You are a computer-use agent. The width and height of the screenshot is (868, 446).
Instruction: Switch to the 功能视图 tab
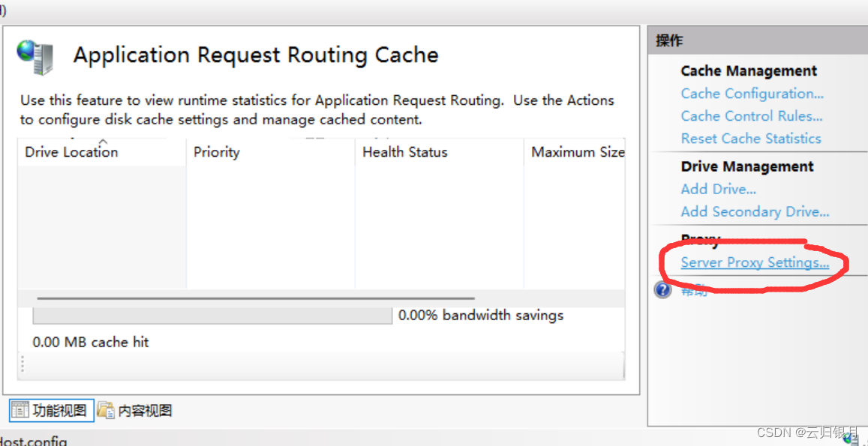coord(51,411)
